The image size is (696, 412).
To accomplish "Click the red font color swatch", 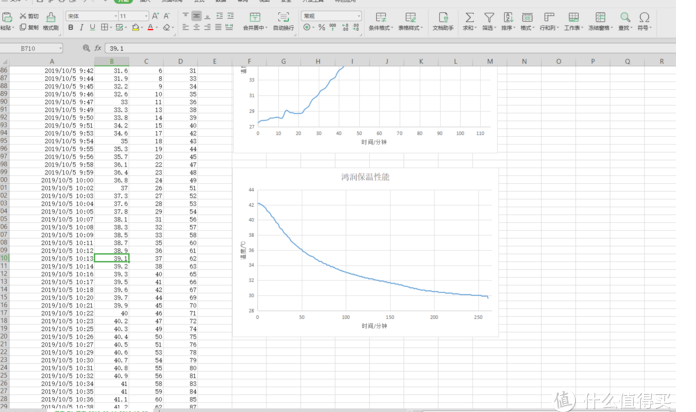I will [151, 28].
